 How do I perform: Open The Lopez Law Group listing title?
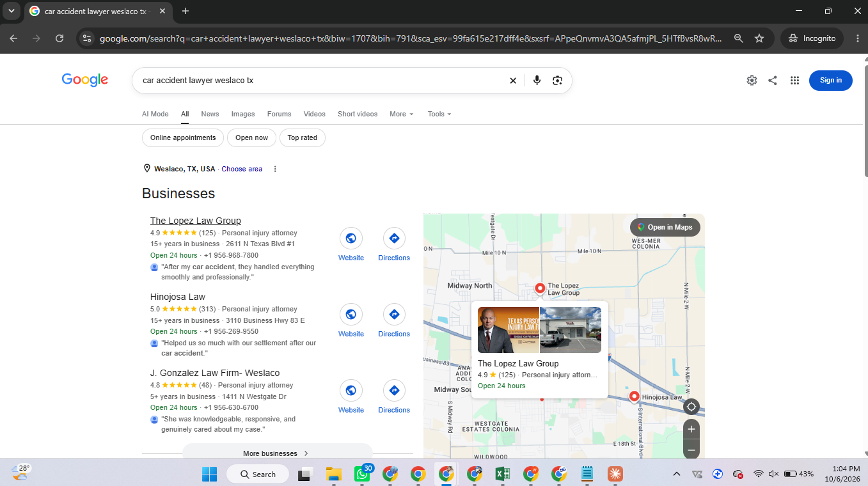click(196, 221)
